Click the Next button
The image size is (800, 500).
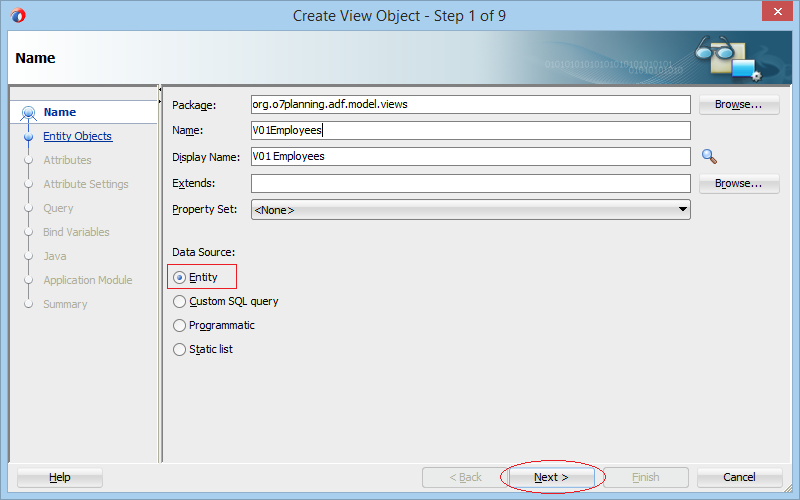pyautogui.click(x=551, y=478)
